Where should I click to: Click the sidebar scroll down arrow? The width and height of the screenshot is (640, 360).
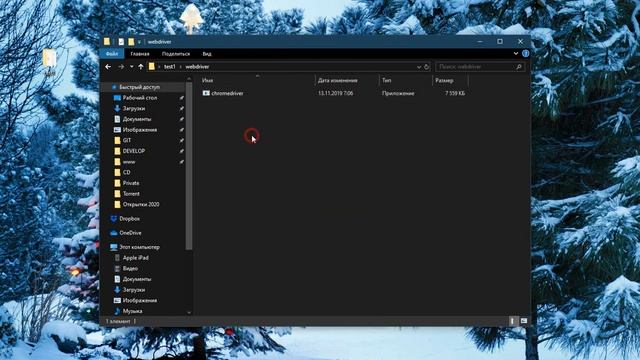point(189,313)
